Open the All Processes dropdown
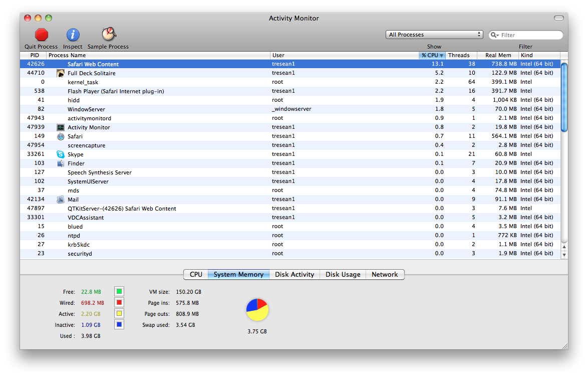 pos(434,35)
